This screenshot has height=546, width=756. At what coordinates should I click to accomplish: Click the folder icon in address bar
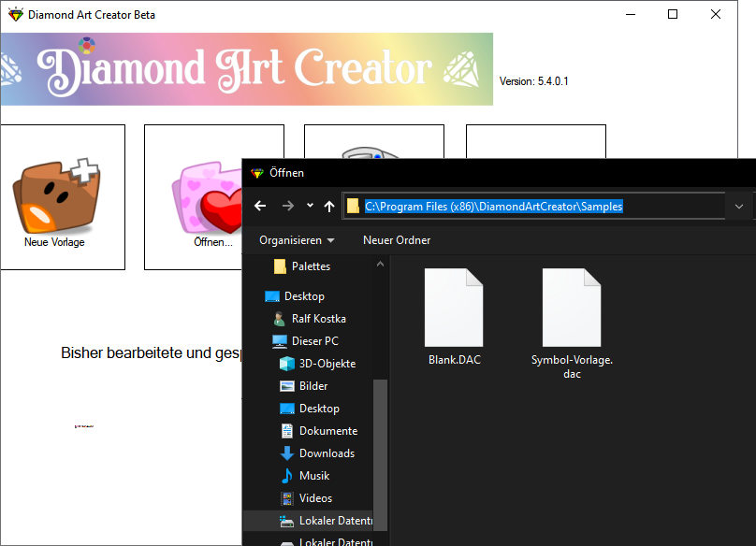click(353, 207)
